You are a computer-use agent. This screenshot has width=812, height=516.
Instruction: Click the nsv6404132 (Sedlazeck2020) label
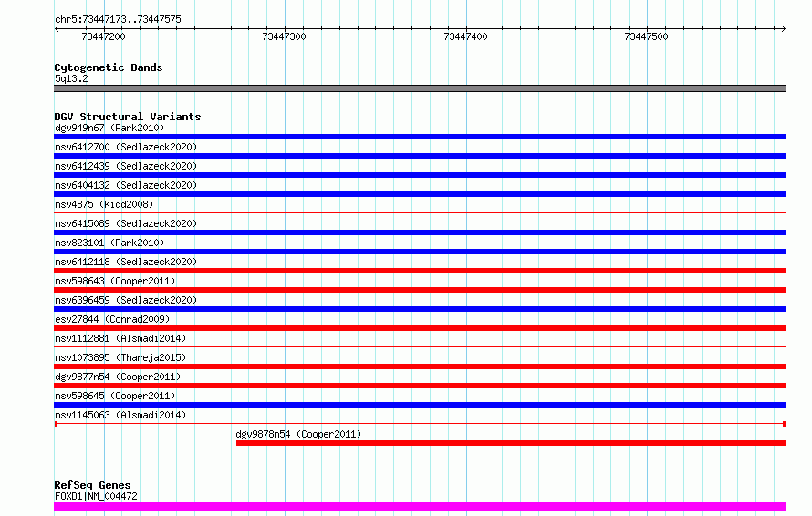(126, 185)
